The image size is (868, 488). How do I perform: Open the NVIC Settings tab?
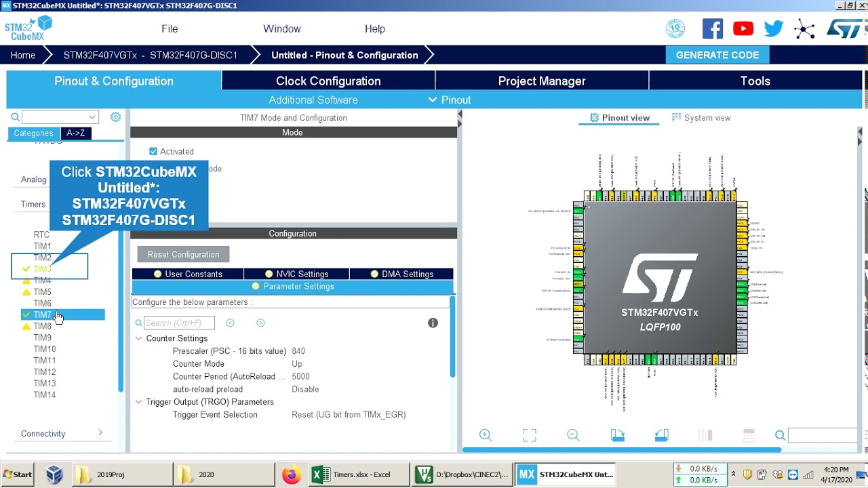[296, 274]
